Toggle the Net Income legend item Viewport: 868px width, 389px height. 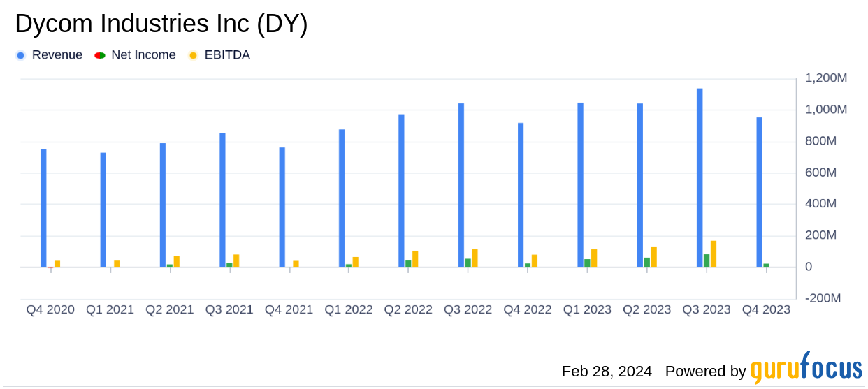tap(136, 55)
